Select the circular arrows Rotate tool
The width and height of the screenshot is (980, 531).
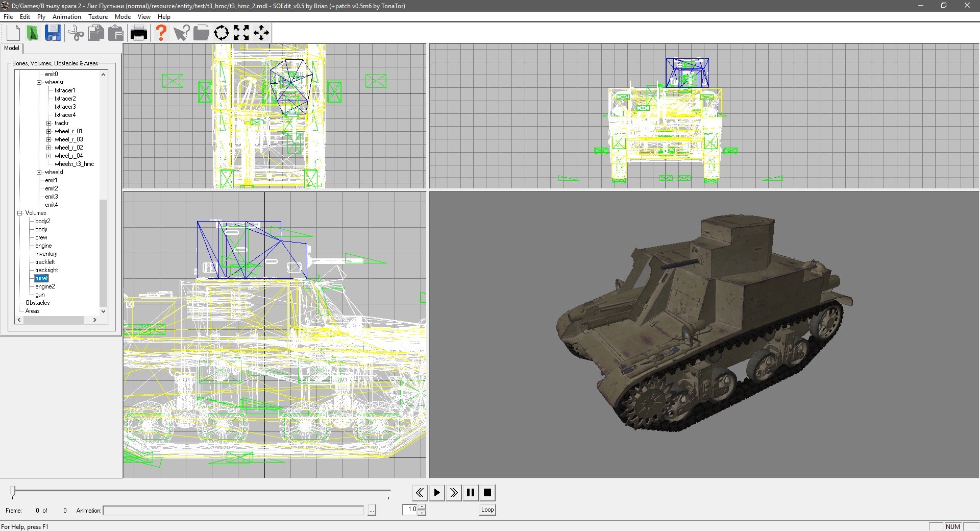coord(221,33)
